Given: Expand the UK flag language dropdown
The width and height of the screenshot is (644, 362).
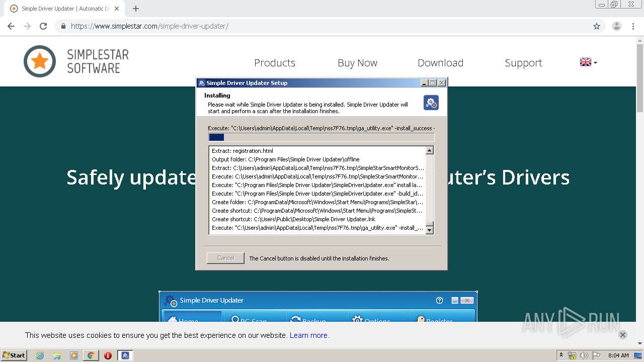Looking at the screenshot, I should [x=588, y=62].
